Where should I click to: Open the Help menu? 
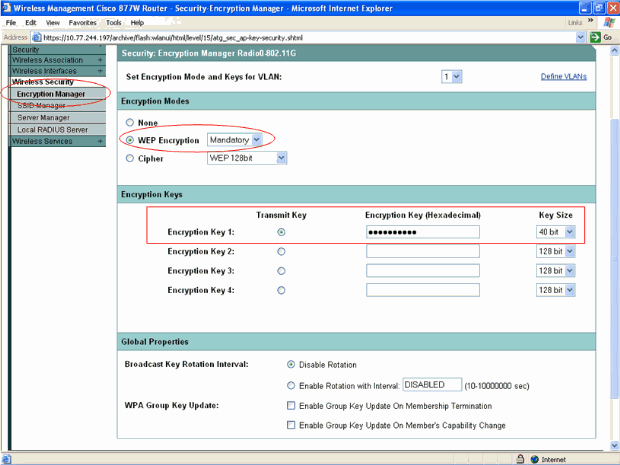coord(137,23)
